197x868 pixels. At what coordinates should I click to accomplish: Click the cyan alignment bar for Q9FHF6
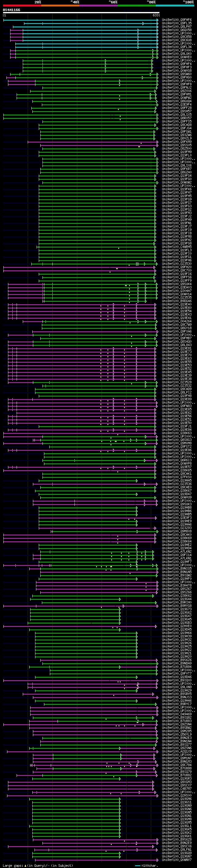(81, 20)
